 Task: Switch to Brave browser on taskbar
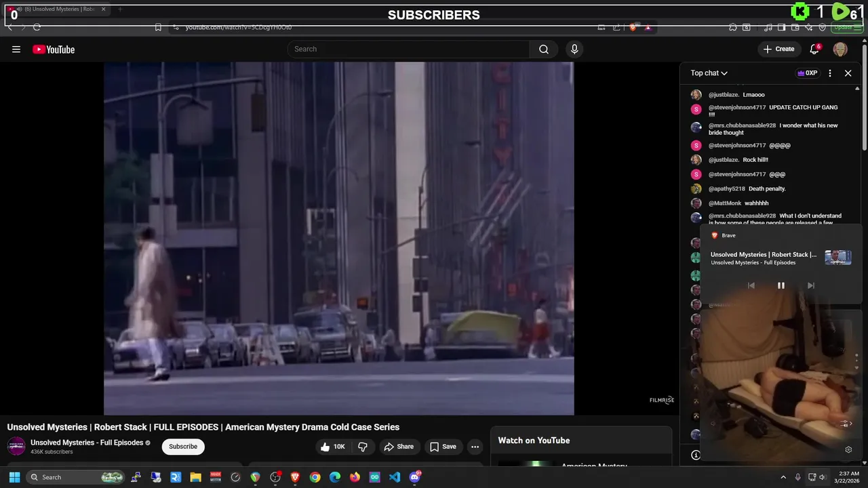point(295,477)
